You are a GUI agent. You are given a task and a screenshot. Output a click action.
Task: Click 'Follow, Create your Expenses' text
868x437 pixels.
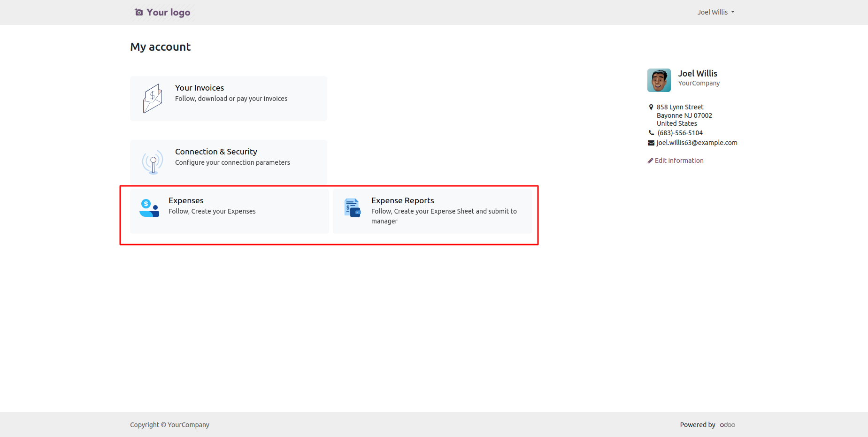(x=212, y=211)
